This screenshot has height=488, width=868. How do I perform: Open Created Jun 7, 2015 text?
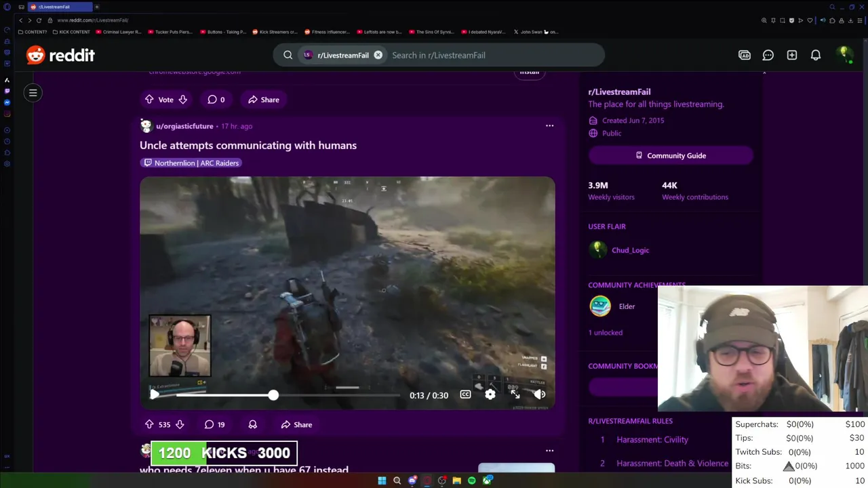tap(633, 120)
